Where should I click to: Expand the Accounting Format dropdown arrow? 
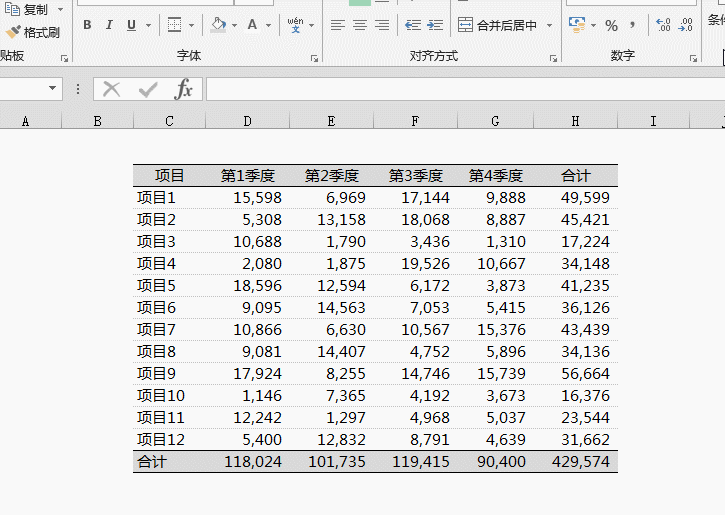[593, 25]
